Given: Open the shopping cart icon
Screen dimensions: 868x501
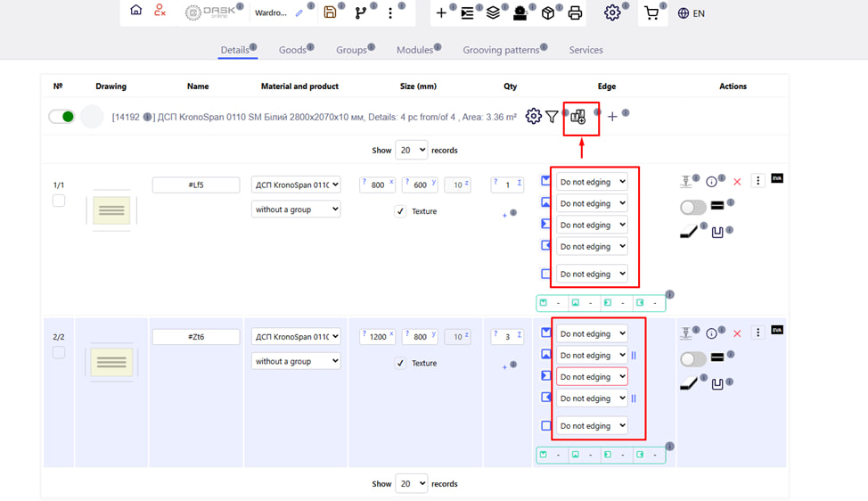Looking at the screenshot, I should (x=651, y=13).
